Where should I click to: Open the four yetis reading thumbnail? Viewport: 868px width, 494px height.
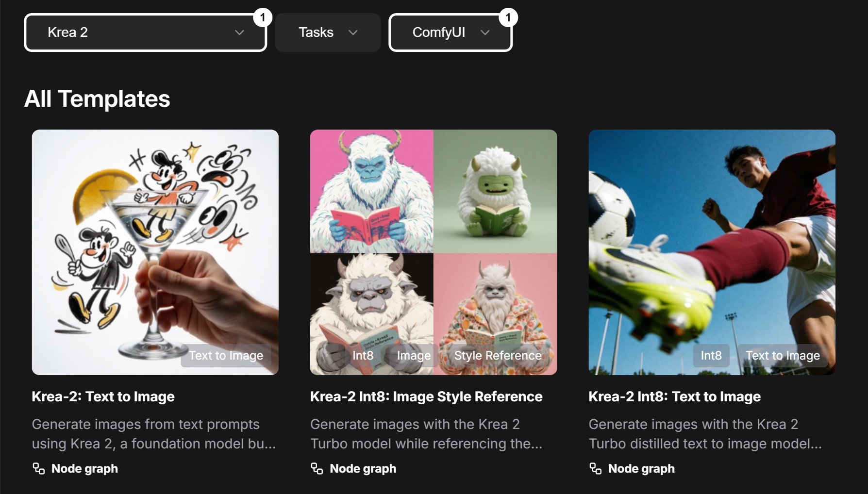(434, 252)
